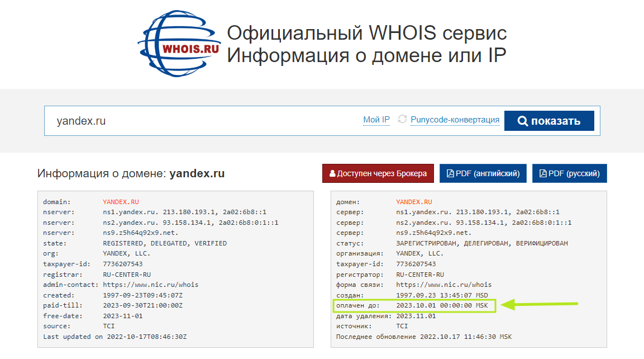Click the показать search button
This screenshot has height=359, width=644.
549,121
